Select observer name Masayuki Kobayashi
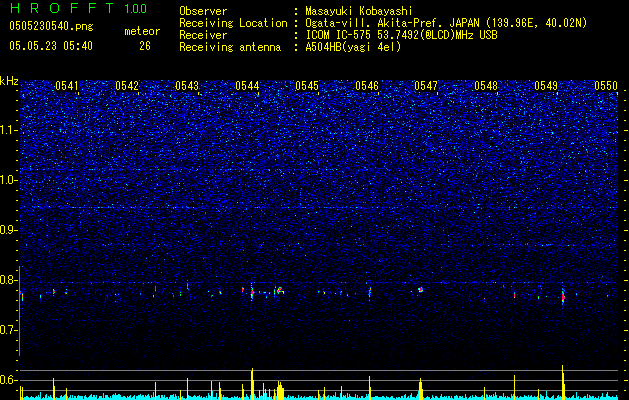The width and height of the screenshot is (629, 400). coord(359,11)
